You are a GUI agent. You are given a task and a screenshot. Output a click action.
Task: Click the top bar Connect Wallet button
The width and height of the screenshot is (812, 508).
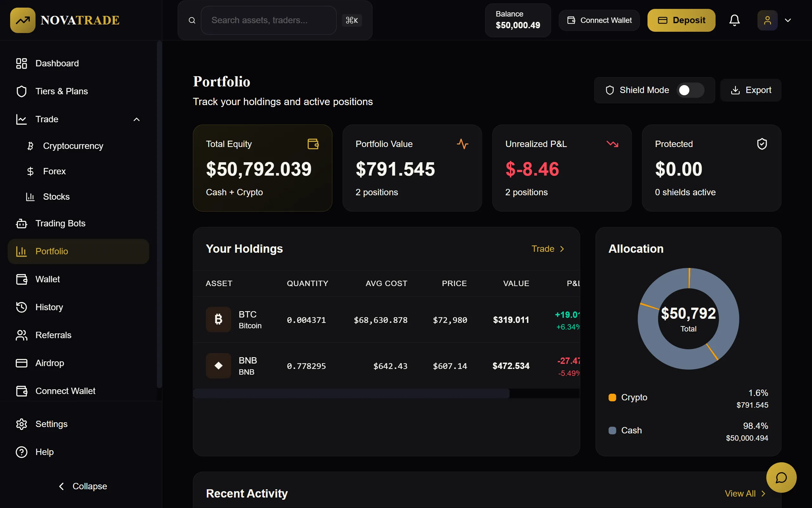(599, 20)
